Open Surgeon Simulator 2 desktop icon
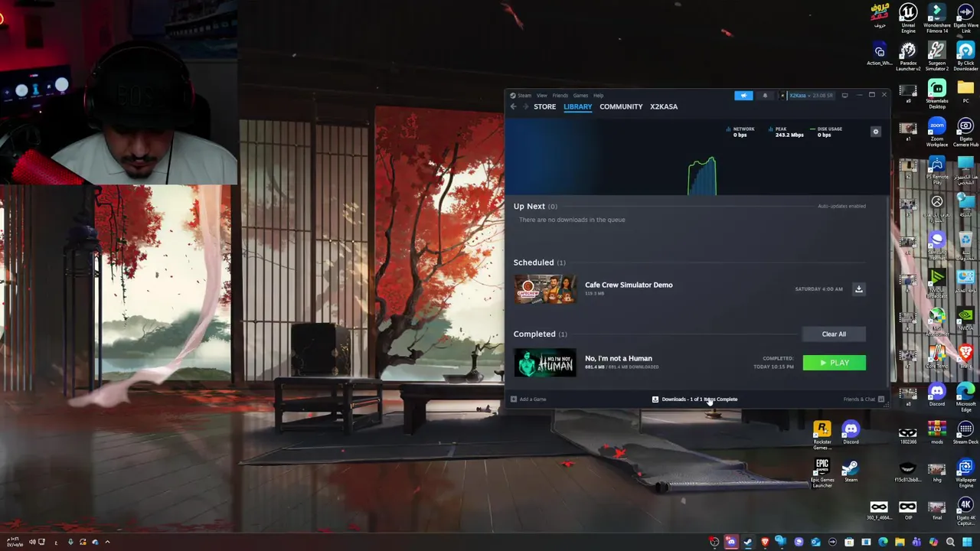 pos(937,56)
